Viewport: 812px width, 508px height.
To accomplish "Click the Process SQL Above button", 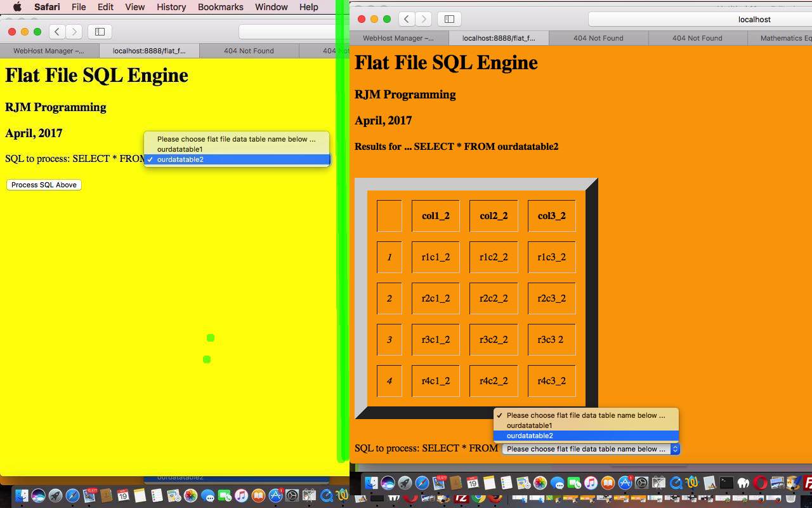I will point(43,185).
